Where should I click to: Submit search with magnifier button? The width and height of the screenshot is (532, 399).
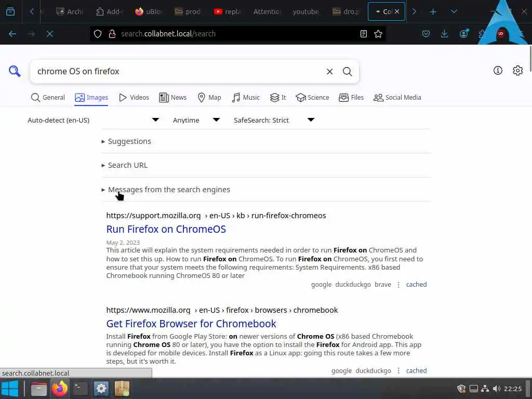pos(347,72)
